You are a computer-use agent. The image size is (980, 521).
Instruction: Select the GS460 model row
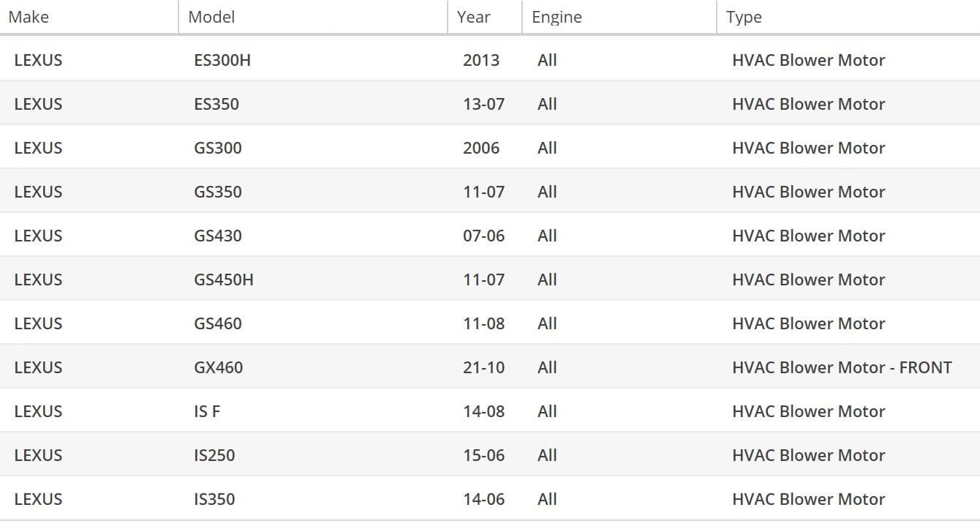218,323
